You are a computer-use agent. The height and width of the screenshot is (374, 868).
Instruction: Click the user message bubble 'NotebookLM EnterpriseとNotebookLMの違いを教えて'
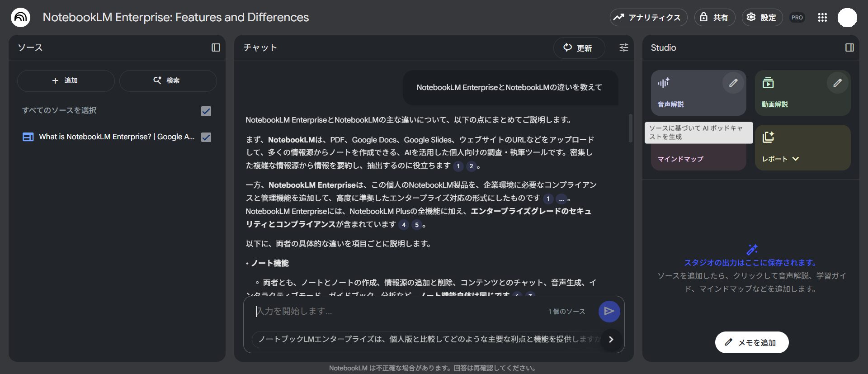coord(509,87)
